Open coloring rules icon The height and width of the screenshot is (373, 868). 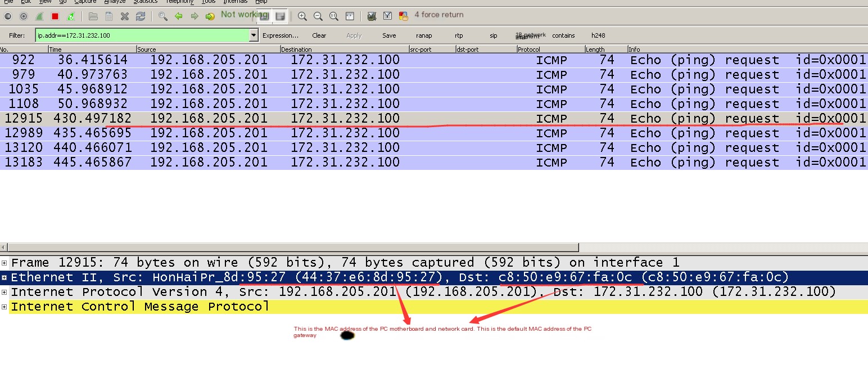click(403, 16)
